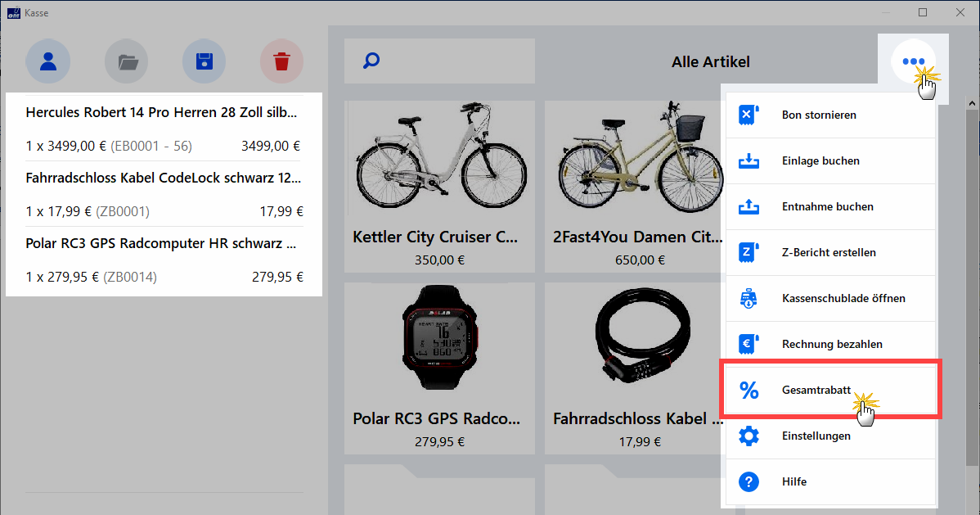Select the Hercules Robert 14 Pro line
This screenshot has width=980, height=515.
pos(163,129)
